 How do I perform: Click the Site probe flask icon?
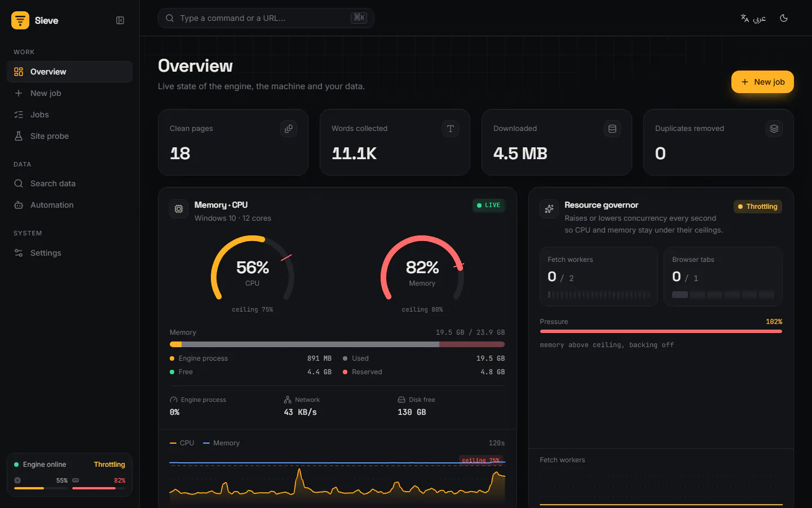(19, 136)
